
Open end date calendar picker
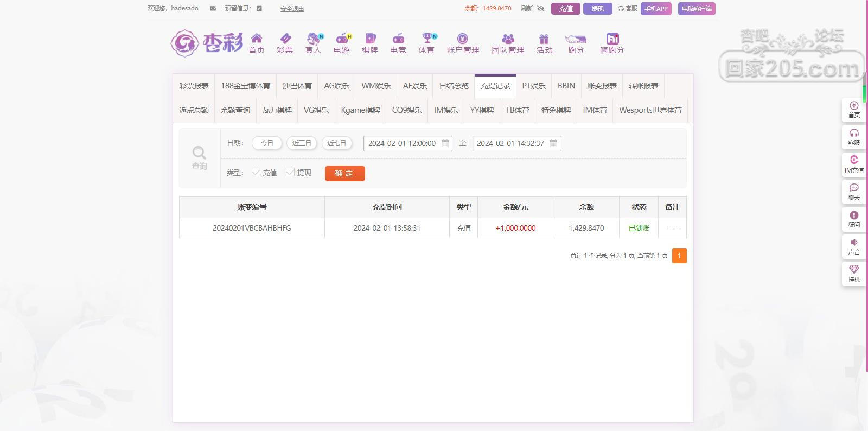coord(553,143)
